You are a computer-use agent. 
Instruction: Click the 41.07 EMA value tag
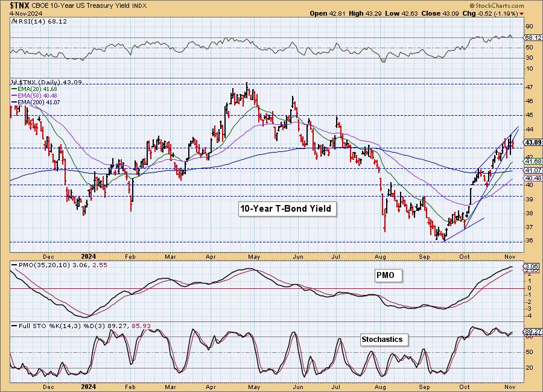533,171
